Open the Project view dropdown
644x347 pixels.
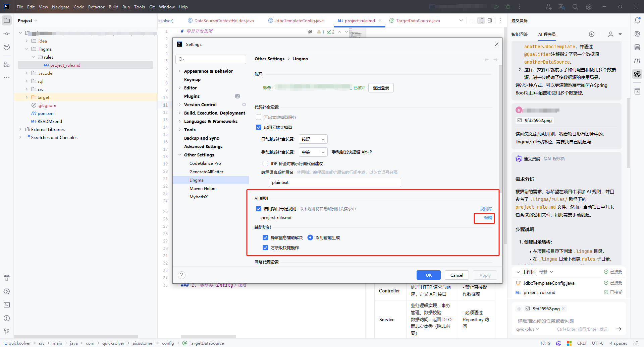pos(28,20)
